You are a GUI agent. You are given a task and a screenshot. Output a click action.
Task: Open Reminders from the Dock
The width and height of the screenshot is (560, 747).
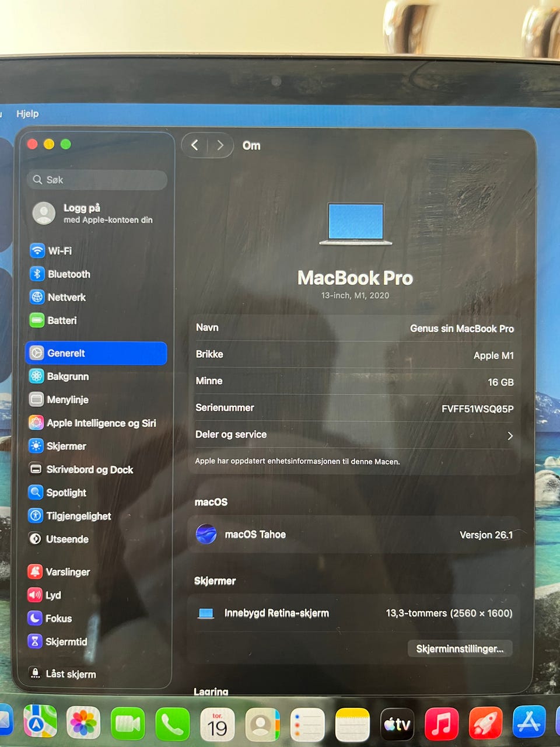coord(307,725)
